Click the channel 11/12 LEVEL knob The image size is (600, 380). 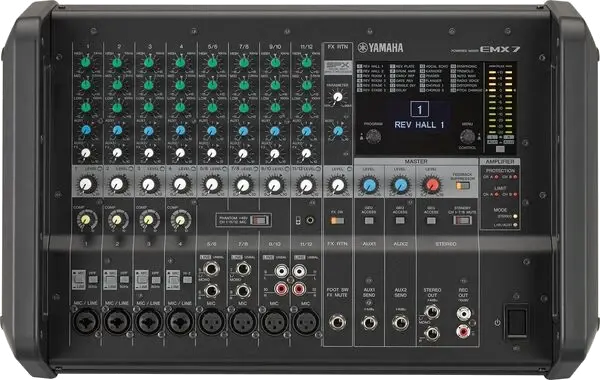(x=306, y=186)
